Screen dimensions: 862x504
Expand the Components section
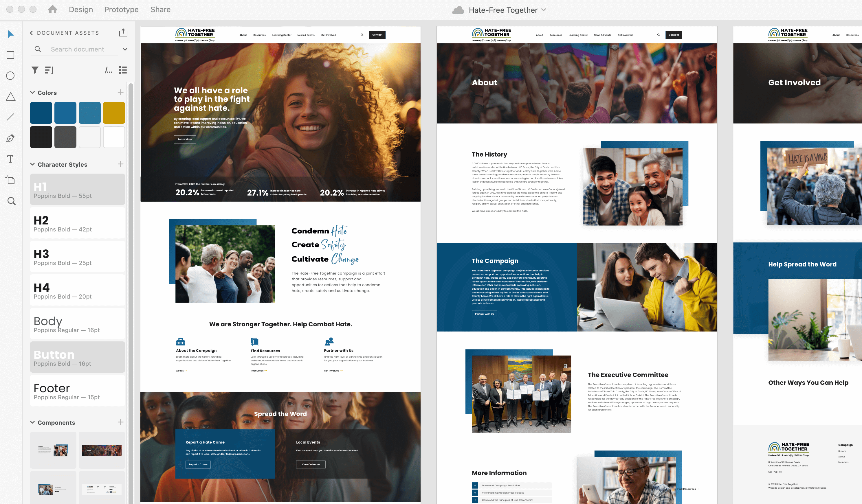coord(32,422)
